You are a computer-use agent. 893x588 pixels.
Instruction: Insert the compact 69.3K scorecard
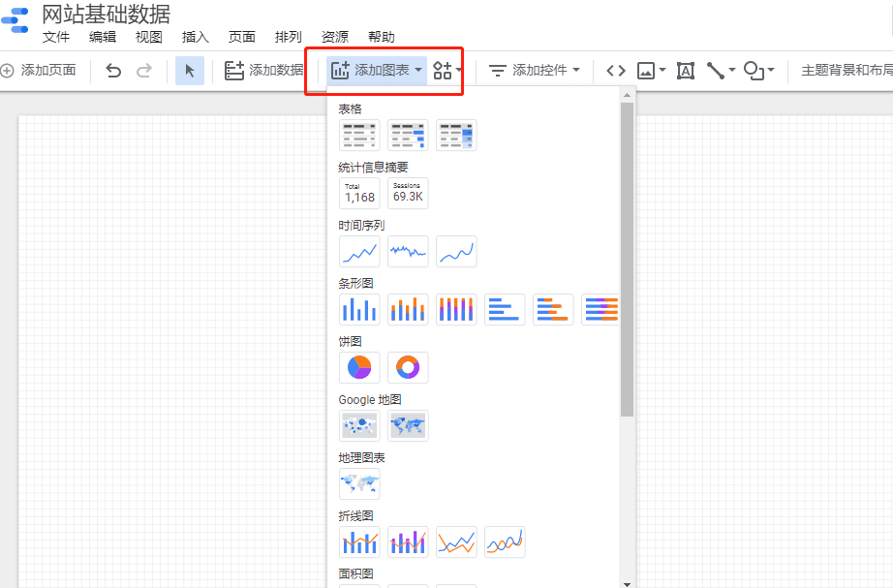(408, 193)
